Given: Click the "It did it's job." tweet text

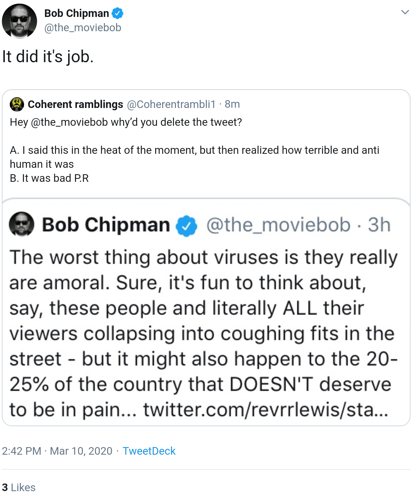Looking at the screenshot, I should (x=48, y=56).
